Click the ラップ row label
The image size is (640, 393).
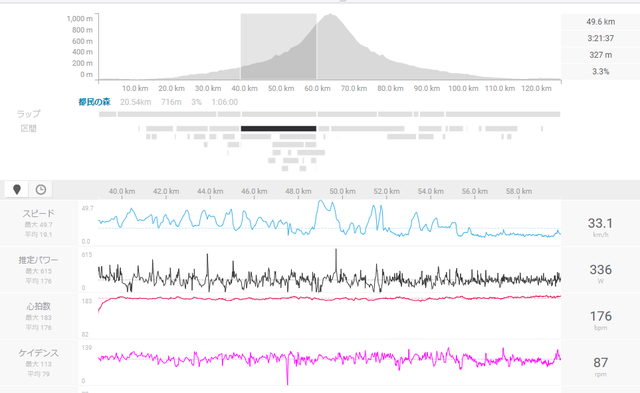(29, 114)
